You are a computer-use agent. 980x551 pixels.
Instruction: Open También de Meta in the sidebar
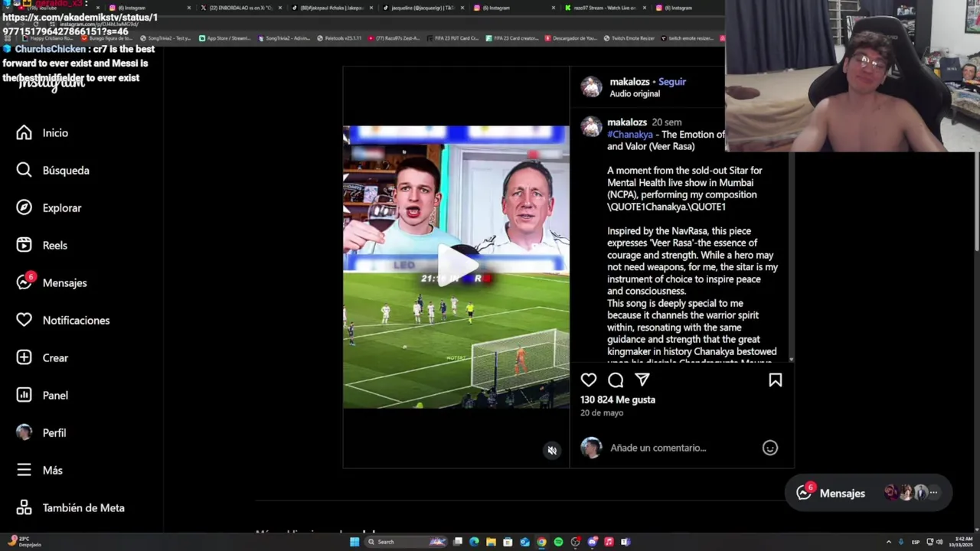[70, 507]
